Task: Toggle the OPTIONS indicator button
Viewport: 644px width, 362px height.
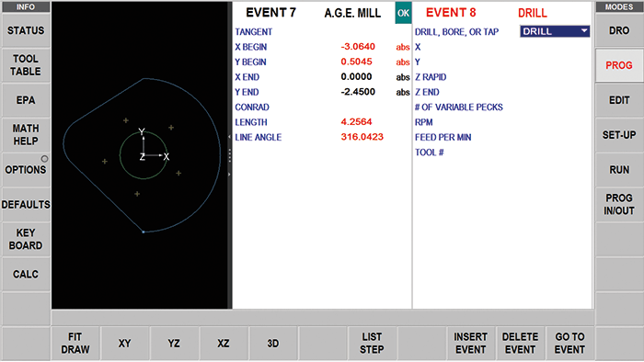Action: pyautogui.click(x=26, y=170)
